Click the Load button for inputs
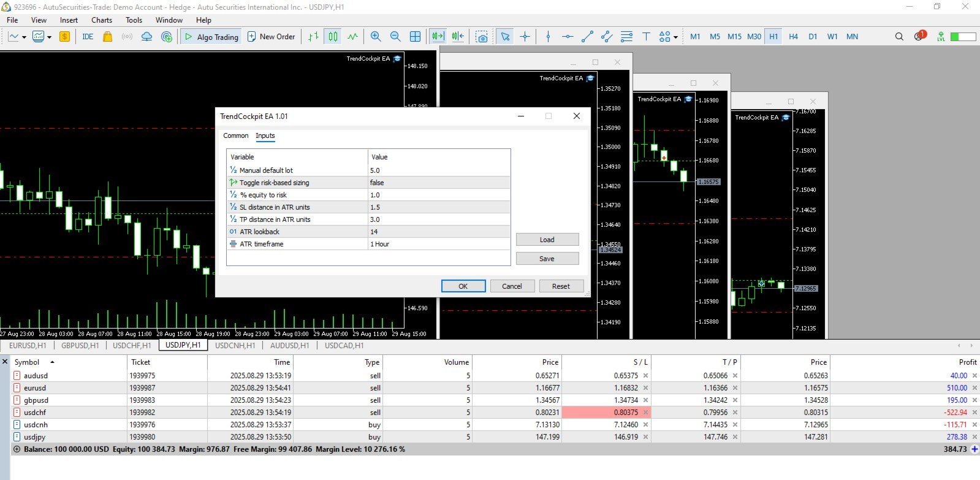The image size is (980, 480). point(547,240)
